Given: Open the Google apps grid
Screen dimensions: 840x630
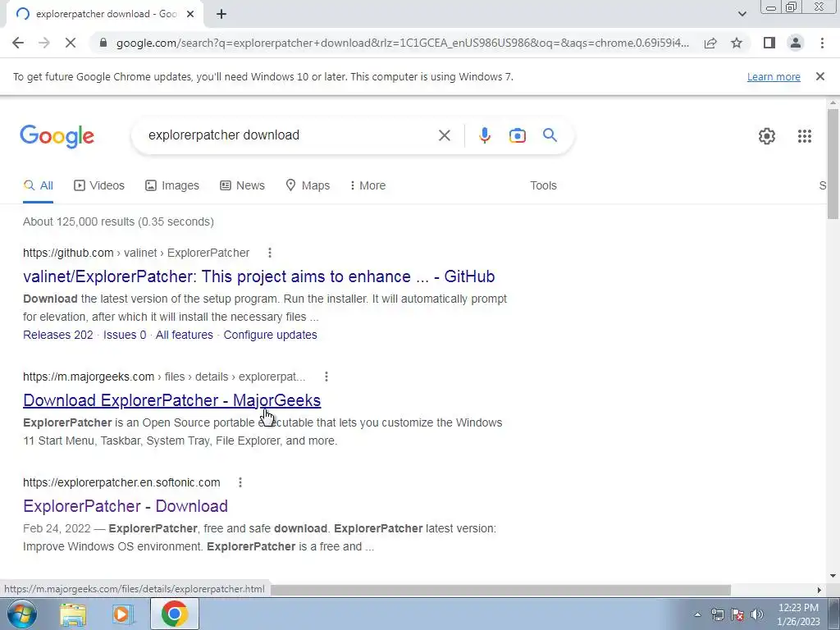Looking at the screenshot, I should (804, 136).
